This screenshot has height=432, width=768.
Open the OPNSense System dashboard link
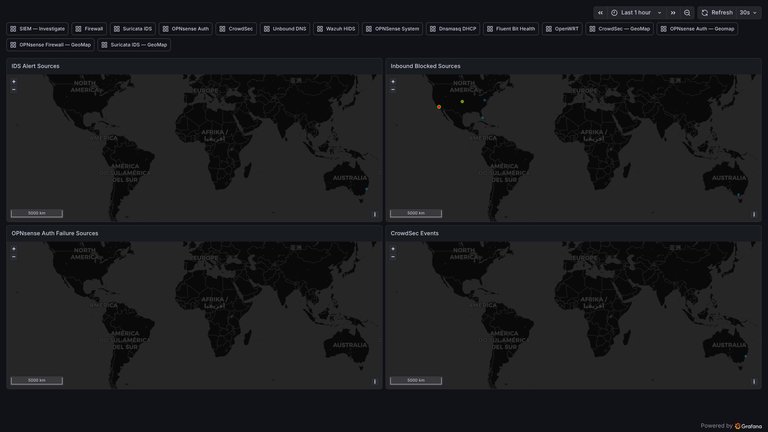tap(392, 29)
